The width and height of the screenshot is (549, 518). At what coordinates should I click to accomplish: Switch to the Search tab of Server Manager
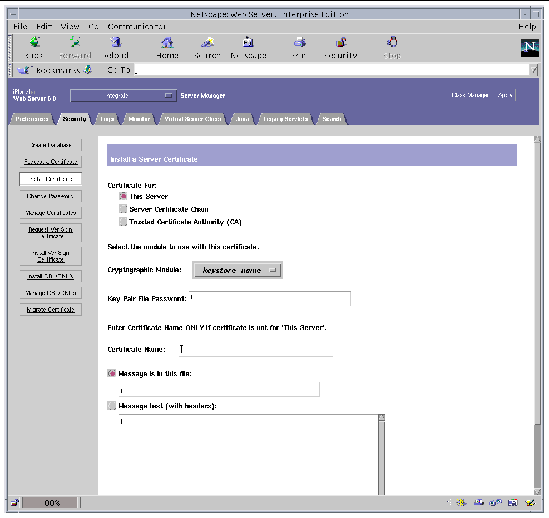332,119
